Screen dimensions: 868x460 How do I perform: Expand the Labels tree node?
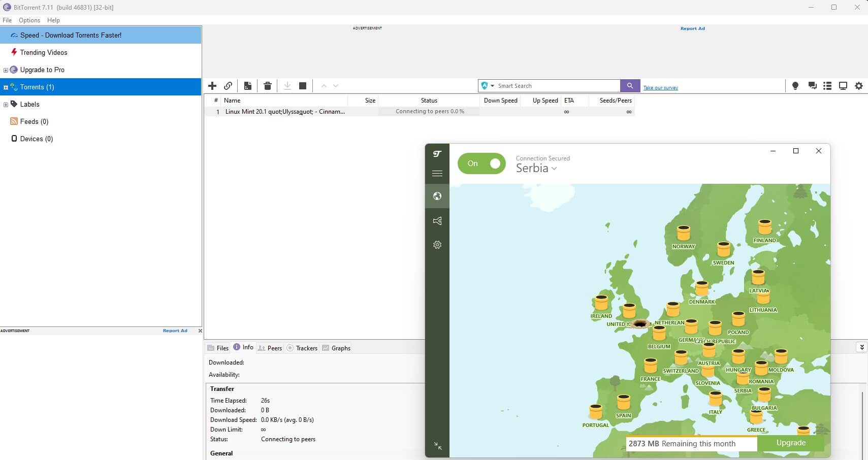coord(6,105)
